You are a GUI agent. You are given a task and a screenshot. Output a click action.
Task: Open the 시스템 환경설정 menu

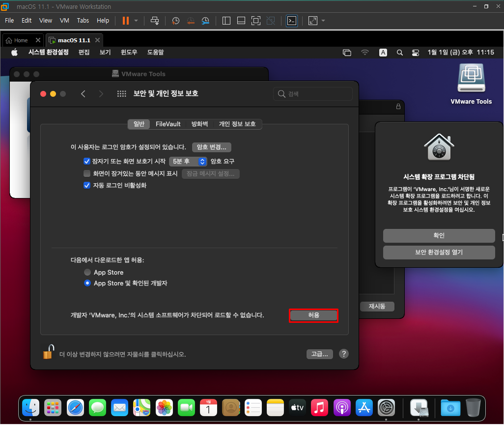point(49,52)
